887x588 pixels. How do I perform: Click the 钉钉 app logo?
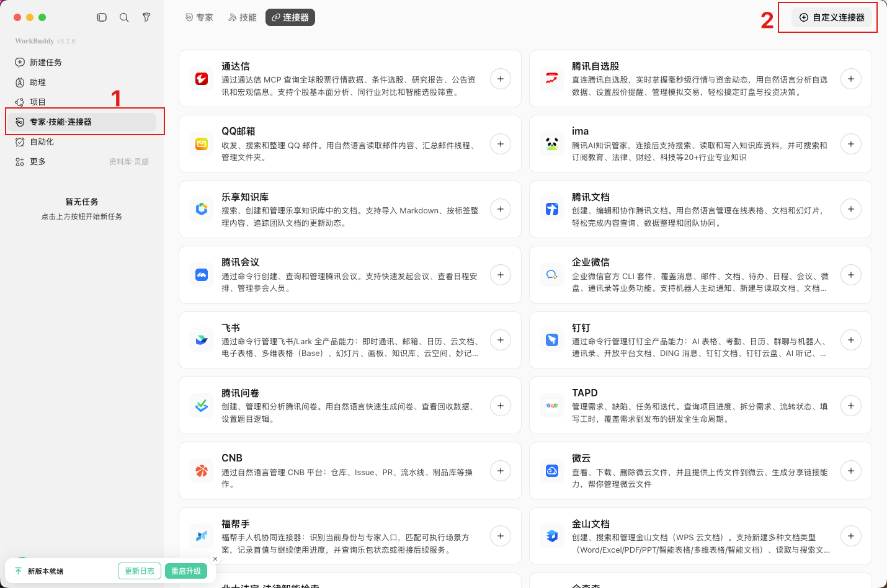coord(552,340)
